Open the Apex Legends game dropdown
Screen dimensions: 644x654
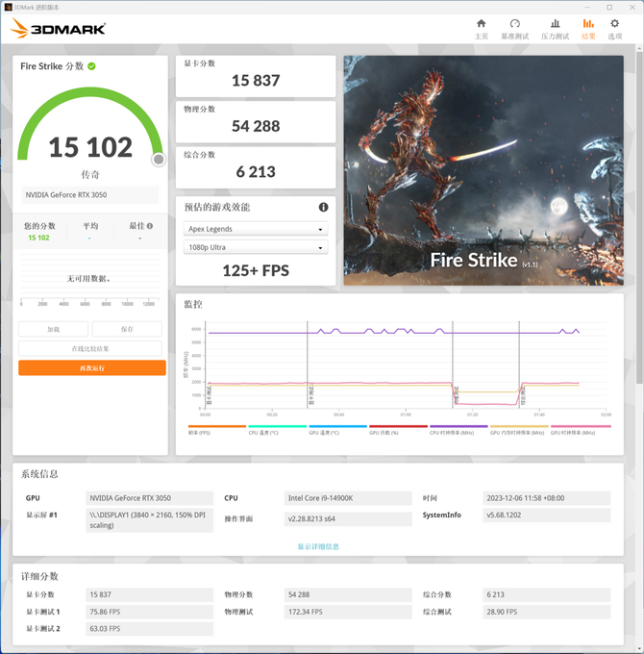point(256,229)
